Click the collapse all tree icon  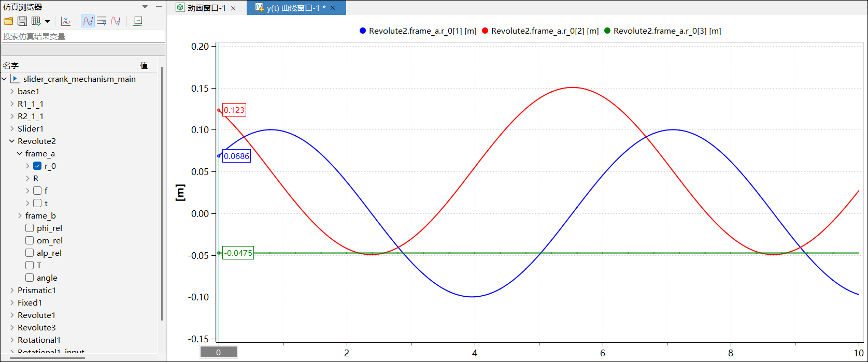coord(137,21)
